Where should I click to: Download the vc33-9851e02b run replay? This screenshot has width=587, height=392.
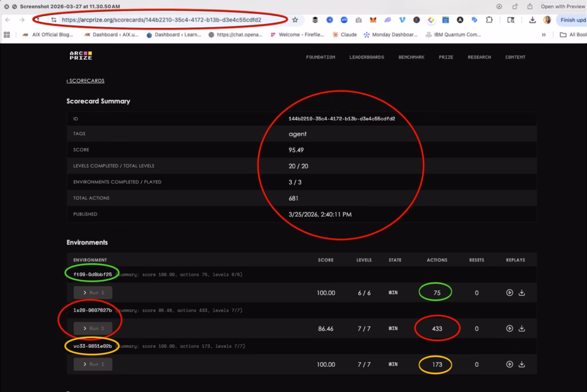[522, 364]
